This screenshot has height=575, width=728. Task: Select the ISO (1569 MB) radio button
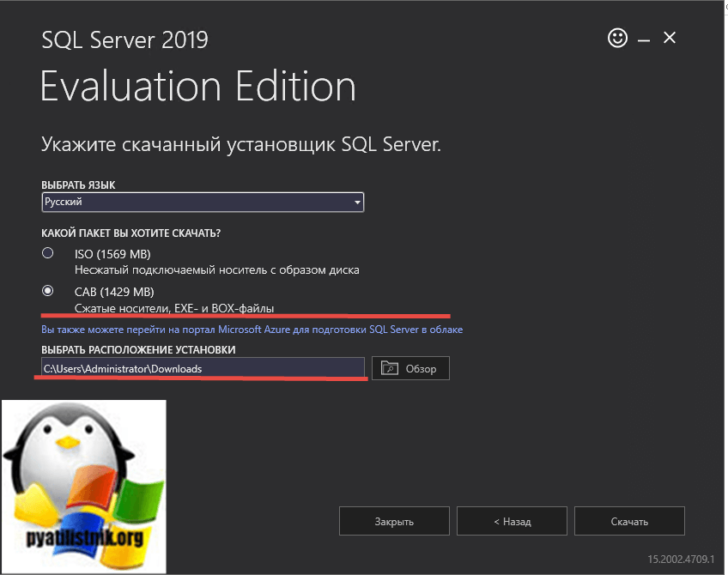(48, 253)
